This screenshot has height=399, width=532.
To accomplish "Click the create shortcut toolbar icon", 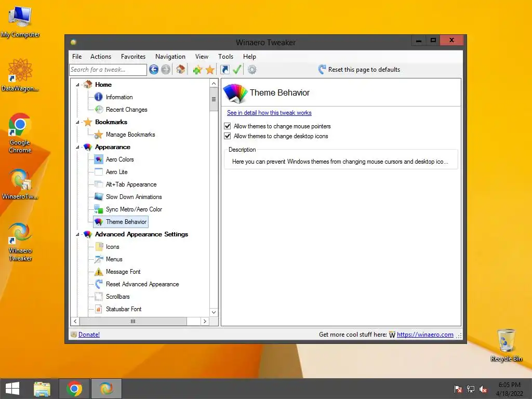I will tap(224, 70).
